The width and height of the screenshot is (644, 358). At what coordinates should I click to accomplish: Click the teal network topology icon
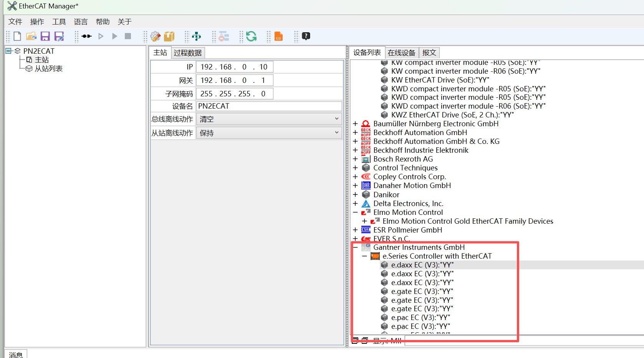(197, 36)
